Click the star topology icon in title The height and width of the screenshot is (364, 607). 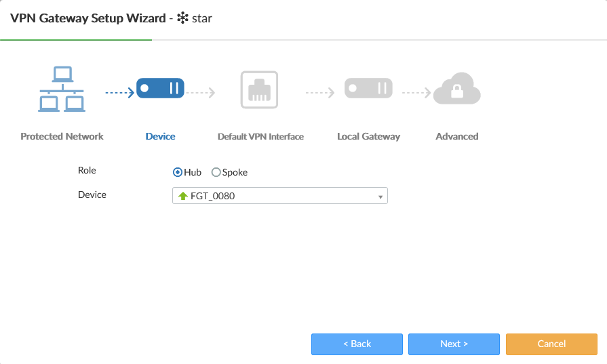182,18
